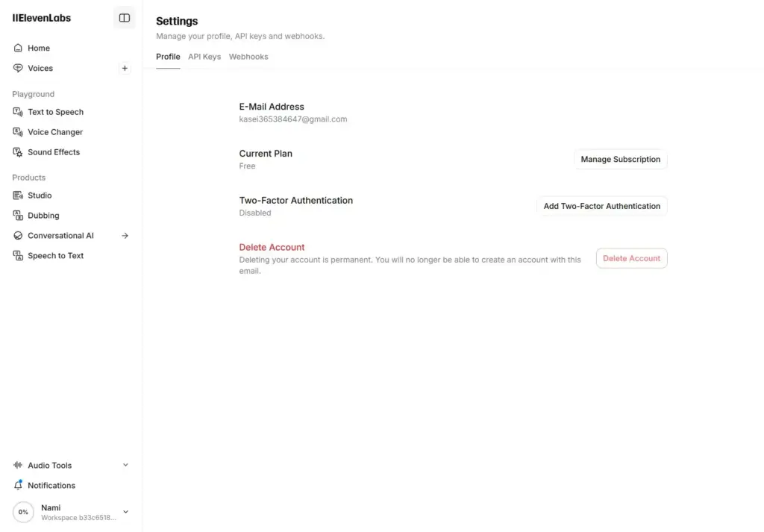Click the email kasei365384647@gmail.com
The height and width of the screenshot is (532, 764).
[x=292, y=119]
